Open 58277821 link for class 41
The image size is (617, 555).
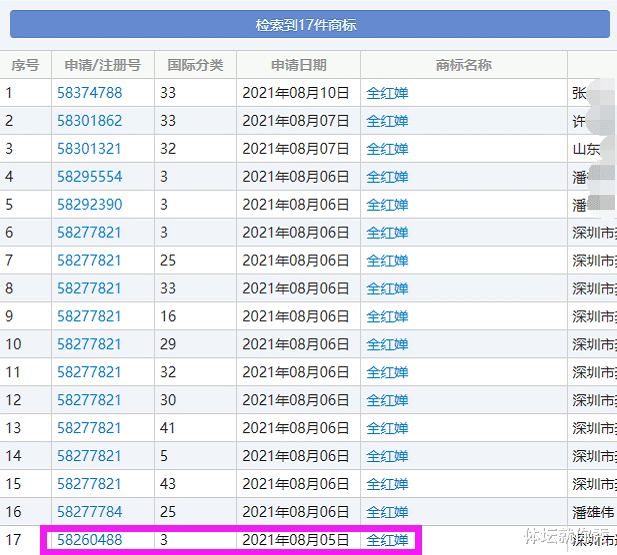click(x=89, y=429)
